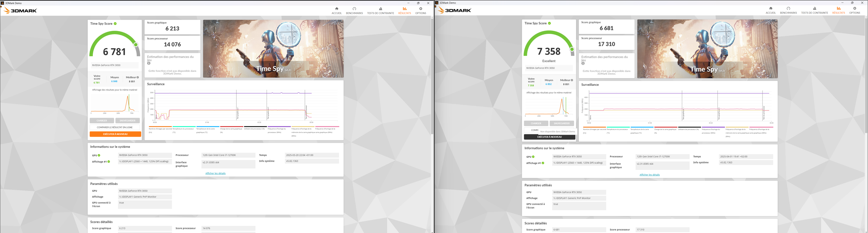868x233 pixels.
Task: Click info icon beside Meilleur 8 051, right window
Action: 572,80
